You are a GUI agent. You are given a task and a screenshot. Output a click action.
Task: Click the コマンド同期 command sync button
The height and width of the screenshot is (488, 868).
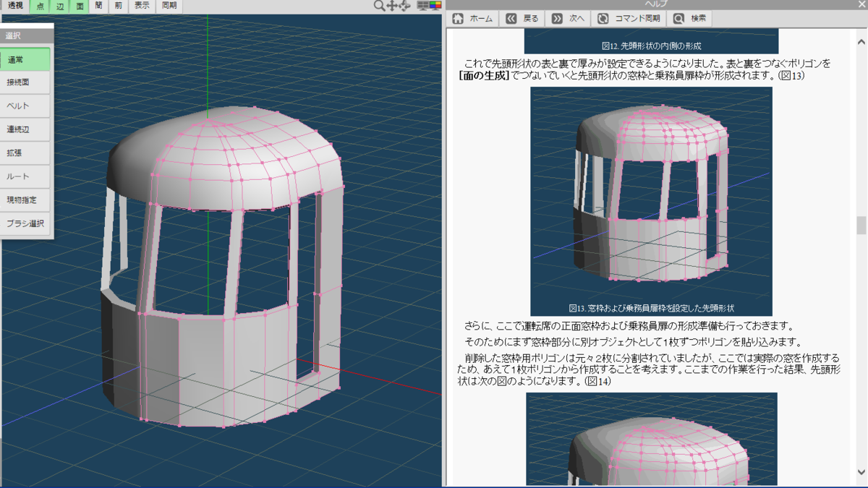coord(629,19)
